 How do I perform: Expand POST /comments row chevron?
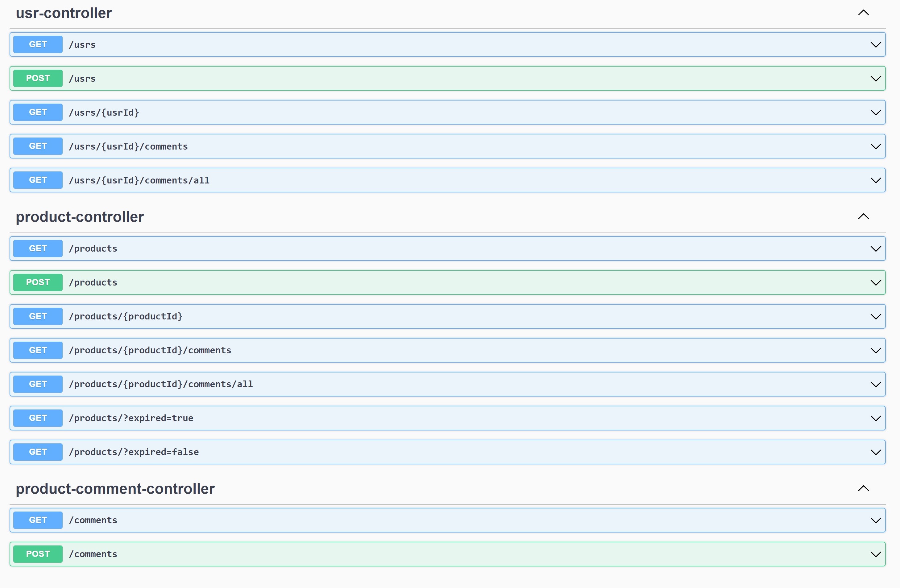875,554
